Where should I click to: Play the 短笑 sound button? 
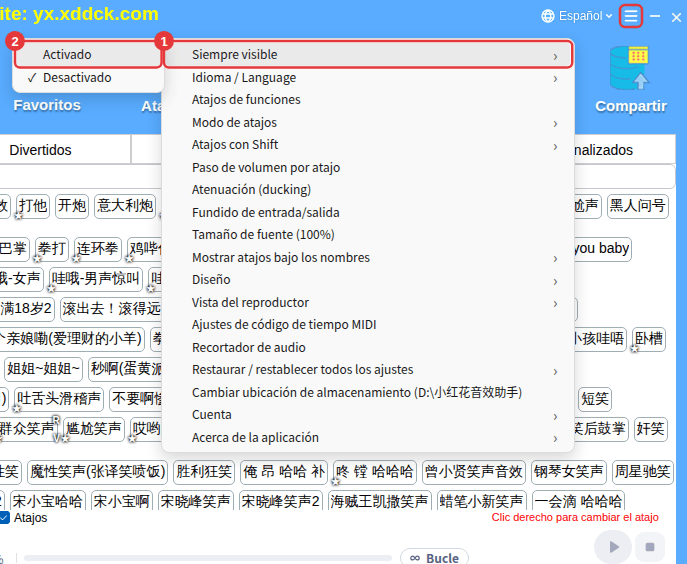(595, 399)
